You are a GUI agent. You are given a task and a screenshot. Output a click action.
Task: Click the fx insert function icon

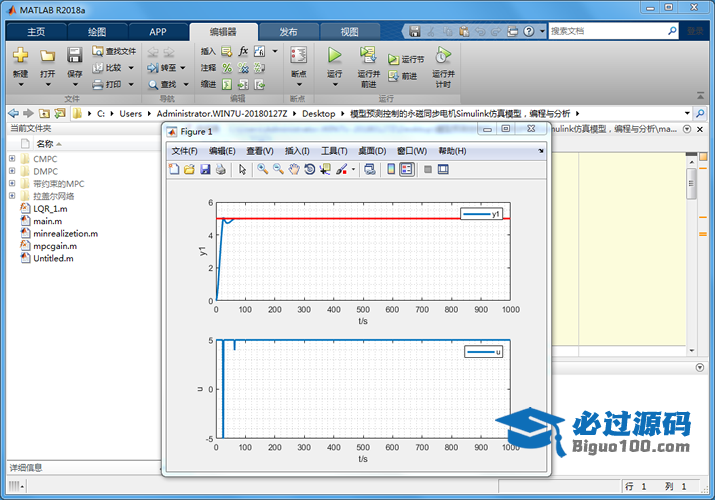[243, 51]
